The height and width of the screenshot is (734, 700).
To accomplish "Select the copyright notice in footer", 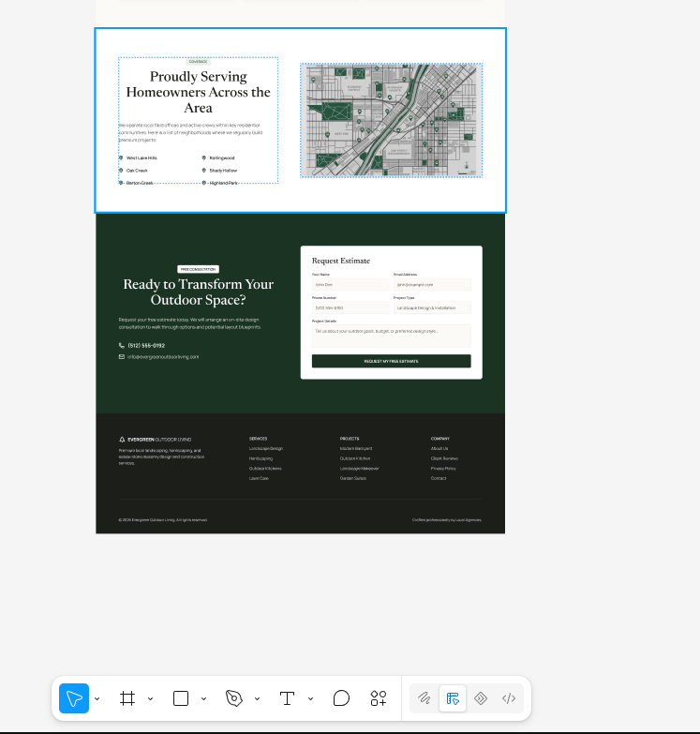I will point(163,519).
